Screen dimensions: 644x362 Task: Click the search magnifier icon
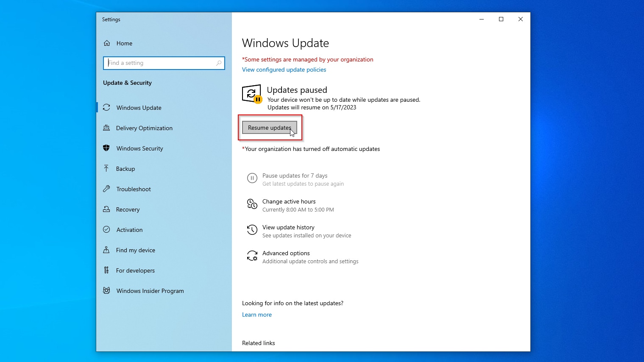tap(219, 63)
